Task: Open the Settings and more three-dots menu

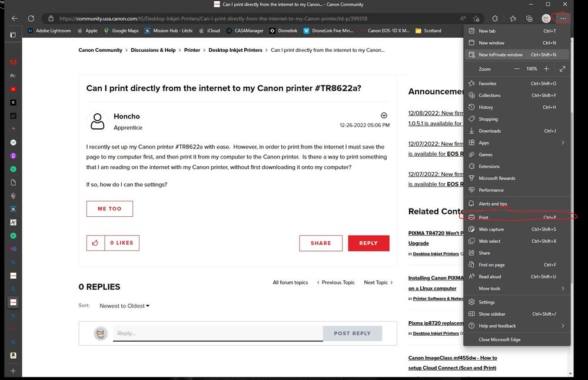Action: click(x=563, y=18)
